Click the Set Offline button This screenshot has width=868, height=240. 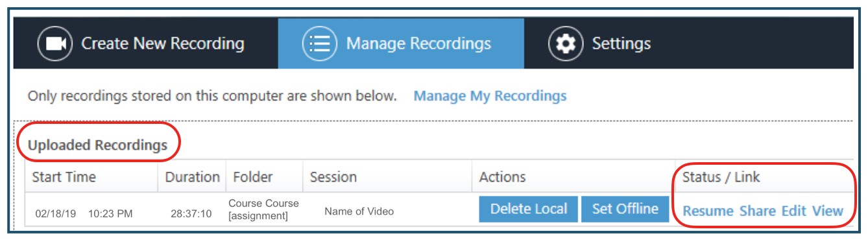click(x=625, y=209)
